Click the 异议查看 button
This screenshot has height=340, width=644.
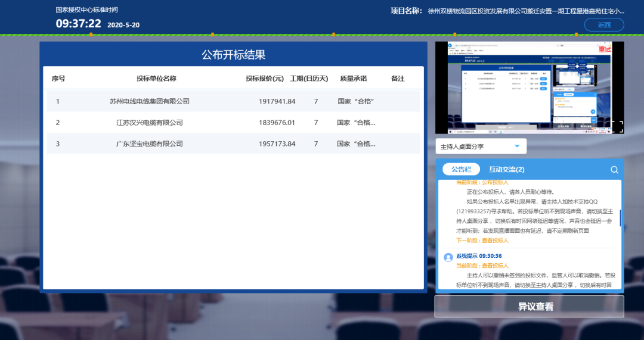point(529,307)
